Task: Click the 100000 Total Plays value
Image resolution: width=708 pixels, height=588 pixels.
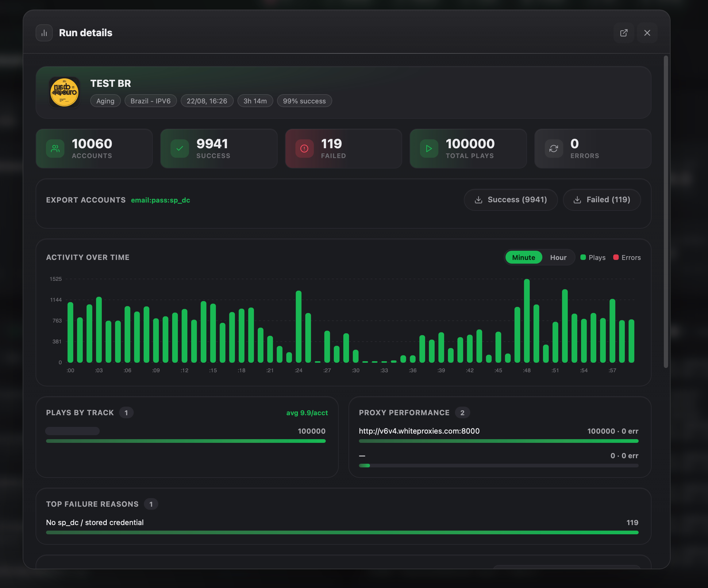Action: pyautogui.click(x=470, y=144)
